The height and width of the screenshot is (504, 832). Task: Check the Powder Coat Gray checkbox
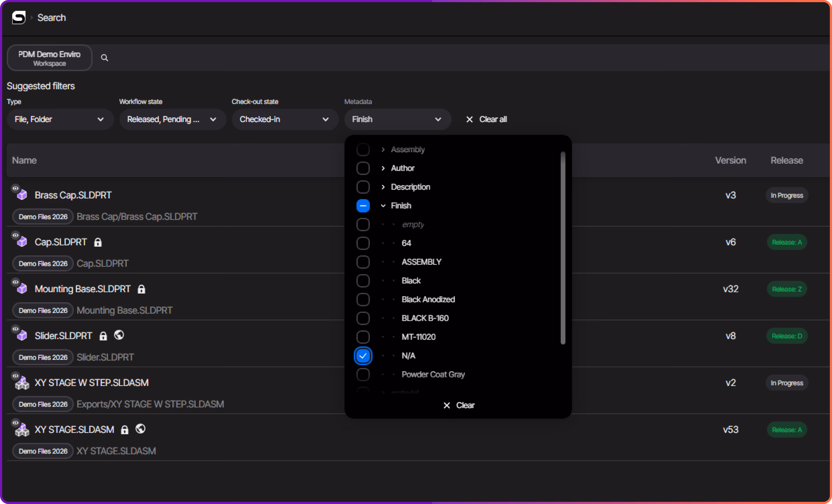pyautogui.click(x=363, y=374)
